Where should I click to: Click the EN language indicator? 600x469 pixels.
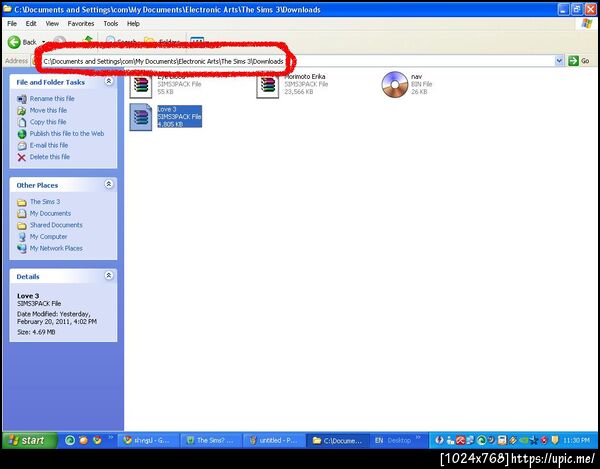pyautogui.click(x=379, y=440)
